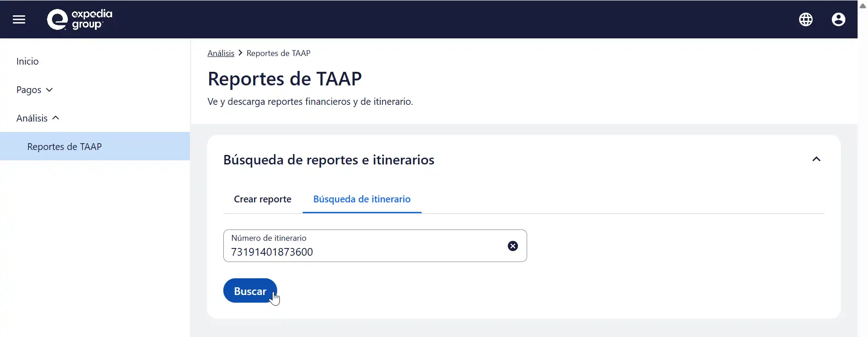868x337 pixels.
Task: Open the user account profile icon
Action: 838,19
